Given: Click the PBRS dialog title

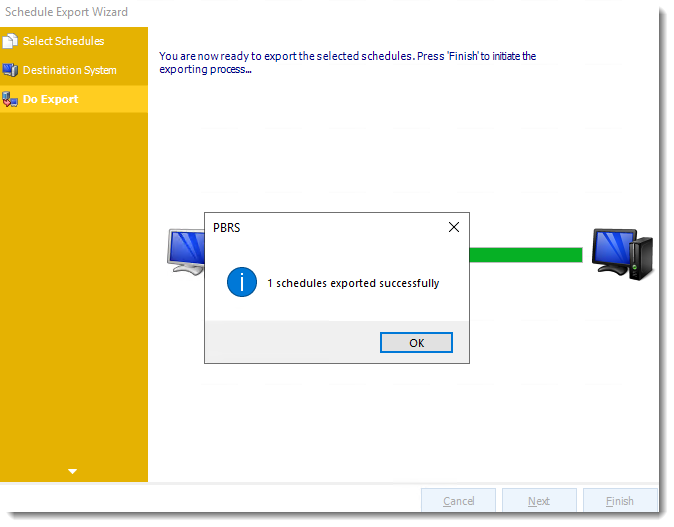Looking at the screenshot, I should click(x=227, y=228).
